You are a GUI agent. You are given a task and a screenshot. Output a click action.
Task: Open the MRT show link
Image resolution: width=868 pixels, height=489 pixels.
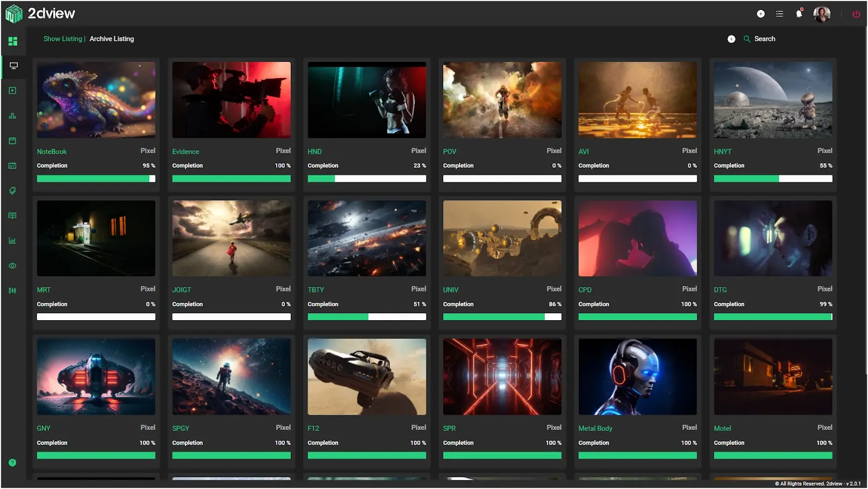tap(43, 290)
